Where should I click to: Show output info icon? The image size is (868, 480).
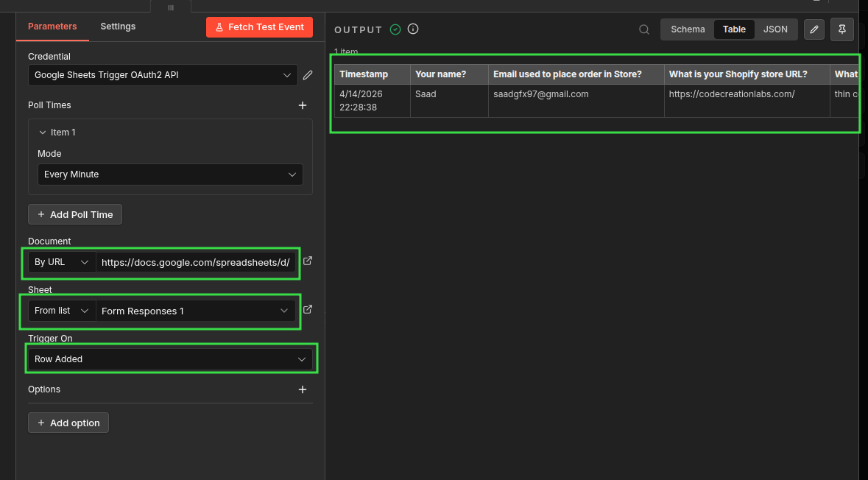413,29
